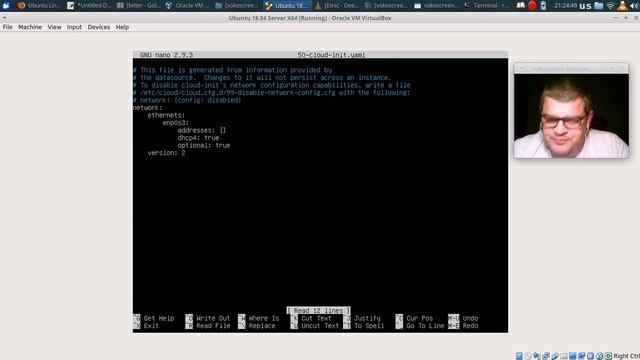
Task: Click the book-shaped tray icon beside the recording dot
Action: coord(520,5)
